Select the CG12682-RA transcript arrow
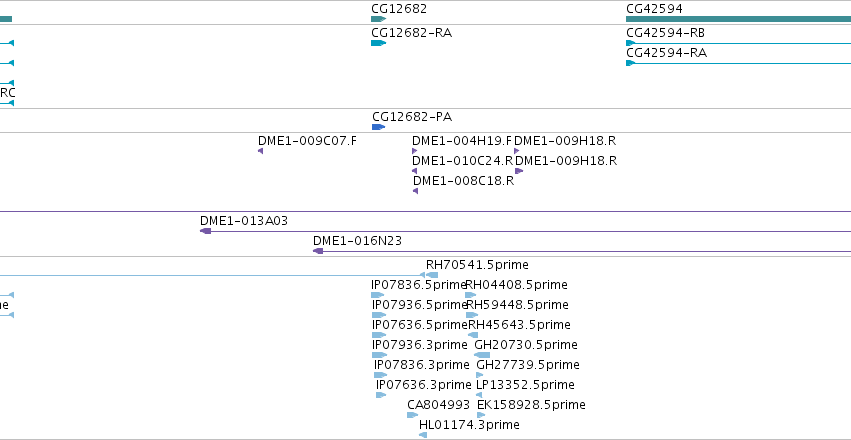 (378, 43)
